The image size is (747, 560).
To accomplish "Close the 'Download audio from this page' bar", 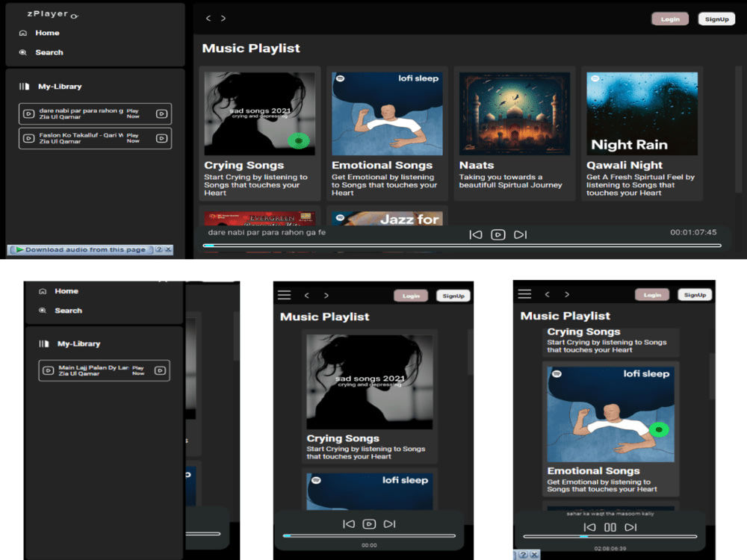I will 168,249.
